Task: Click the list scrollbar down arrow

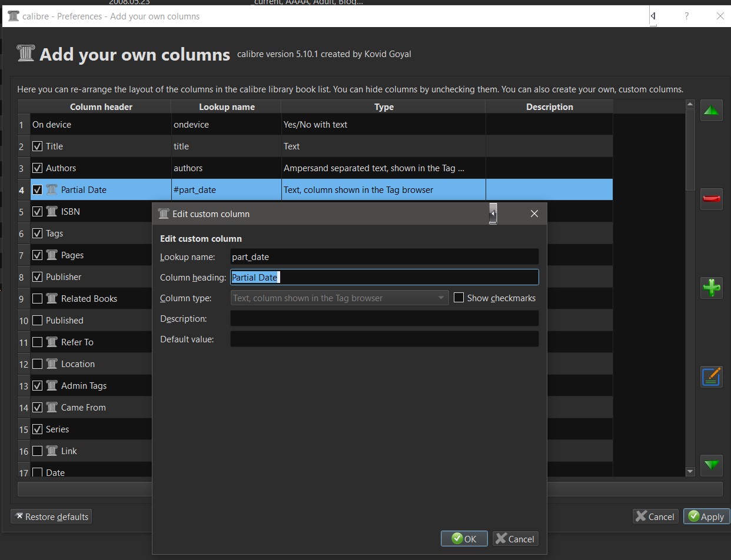Action: (x=690, y=472)
